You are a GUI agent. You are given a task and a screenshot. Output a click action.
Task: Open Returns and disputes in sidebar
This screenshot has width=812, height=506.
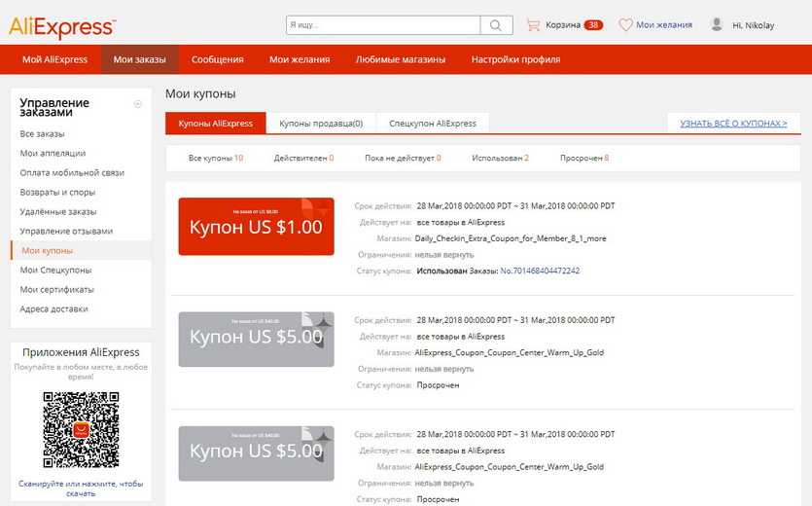pyautogui.click(x=57, y=192)
